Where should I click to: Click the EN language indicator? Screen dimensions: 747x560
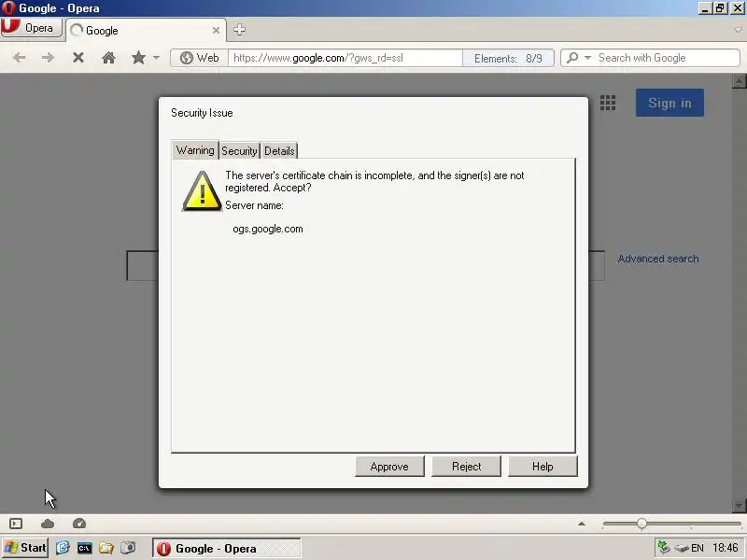(x=698, y=548)
